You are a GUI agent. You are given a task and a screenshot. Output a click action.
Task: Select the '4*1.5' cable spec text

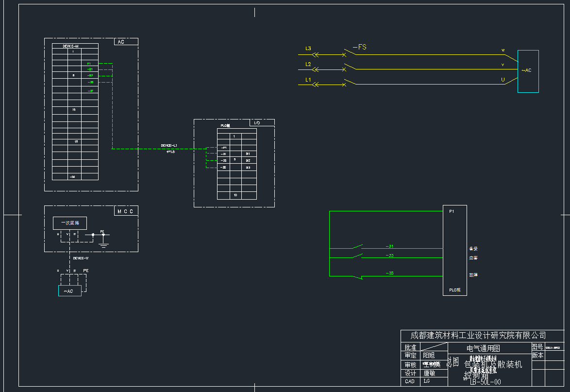click(170, 152)
